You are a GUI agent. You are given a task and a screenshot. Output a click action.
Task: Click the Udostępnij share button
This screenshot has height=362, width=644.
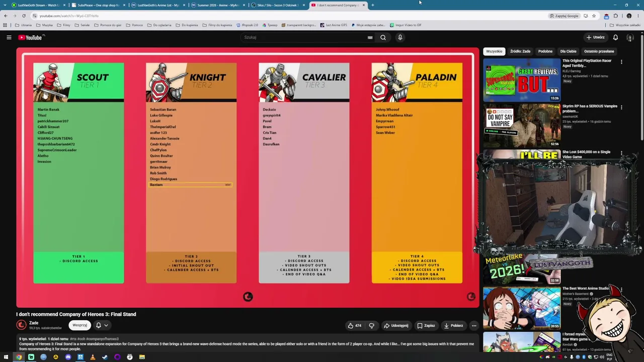coord(396,325)
